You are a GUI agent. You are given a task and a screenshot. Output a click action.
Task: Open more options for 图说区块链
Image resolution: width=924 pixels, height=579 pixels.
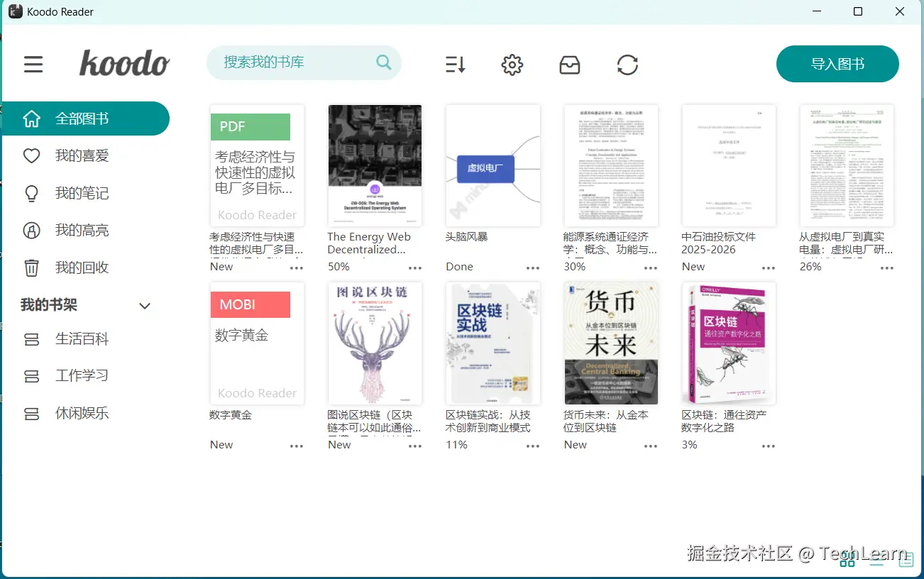pos(415,446)
